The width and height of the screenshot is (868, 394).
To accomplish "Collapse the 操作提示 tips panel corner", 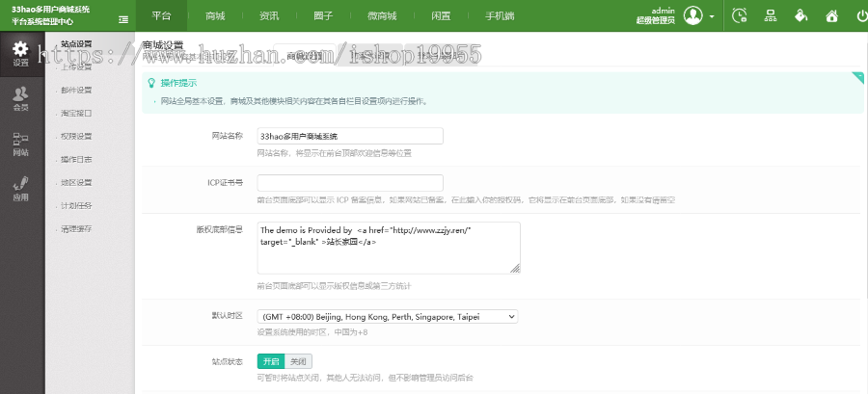I will (x=856, y=78).
